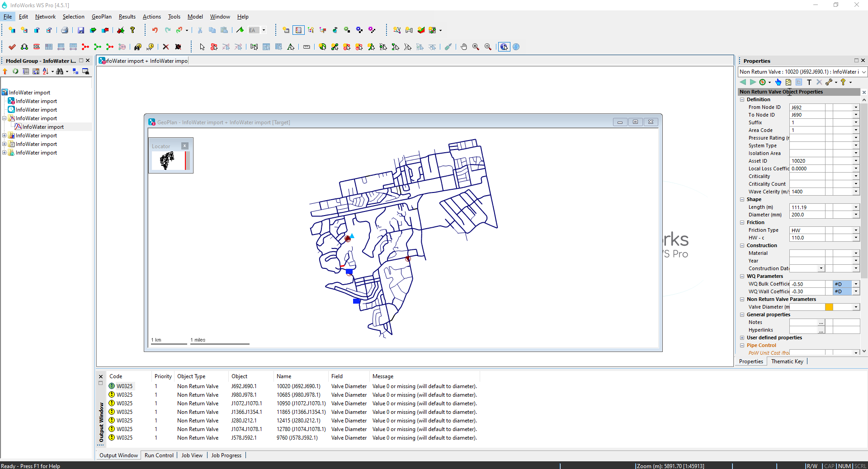Click the Undo toolbar icon
The image size is (868, 469).
coord(155,30)
